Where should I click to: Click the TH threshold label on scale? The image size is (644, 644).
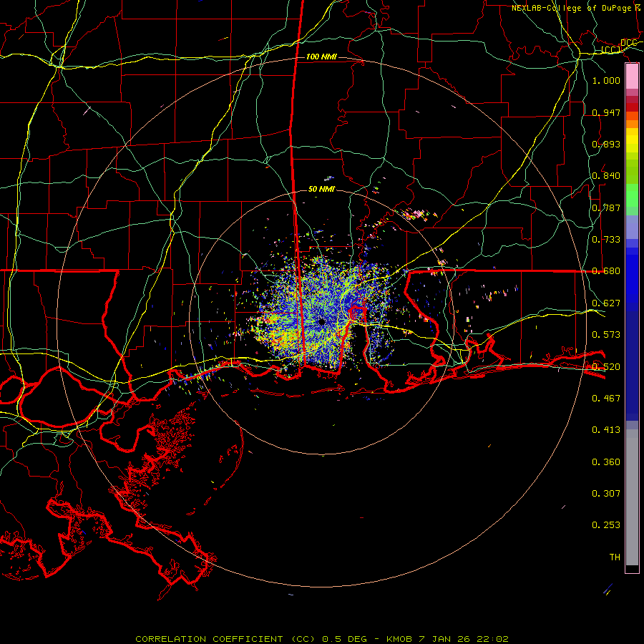pos(615,557)
